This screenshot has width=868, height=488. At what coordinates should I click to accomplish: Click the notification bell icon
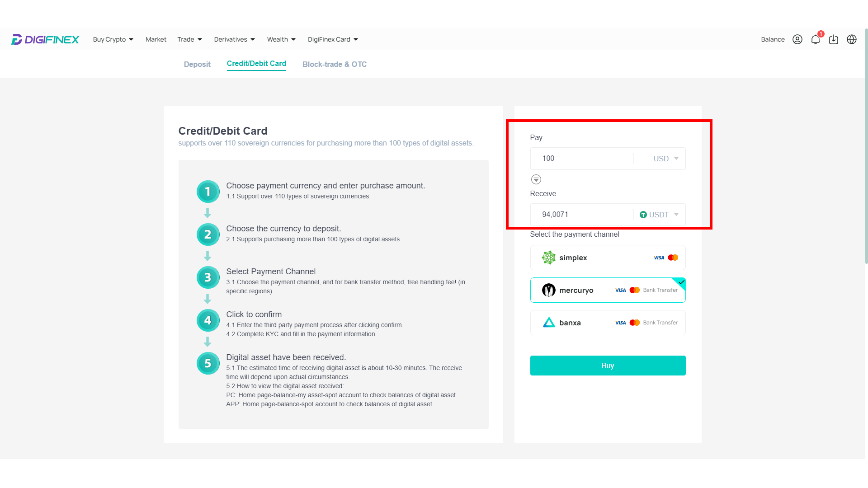click(x=816, y=39)
